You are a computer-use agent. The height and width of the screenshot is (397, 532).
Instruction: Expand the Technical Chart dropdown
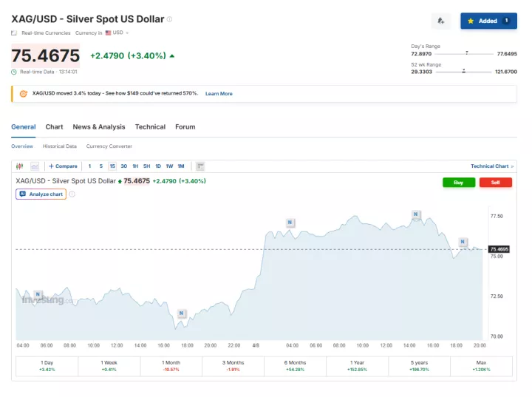[492, 166]
